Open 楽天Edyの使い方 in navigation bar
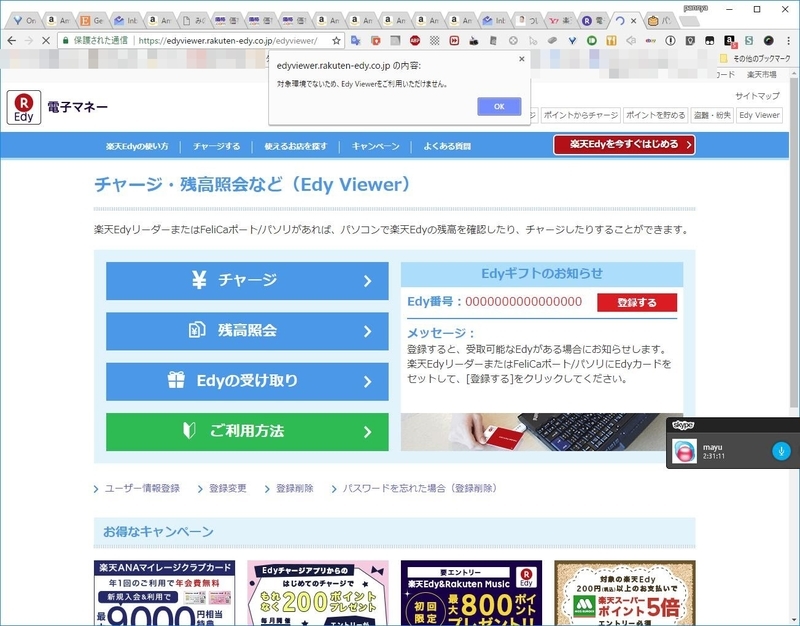The width and height of the screenshot is (800, 626). point(137,146)
